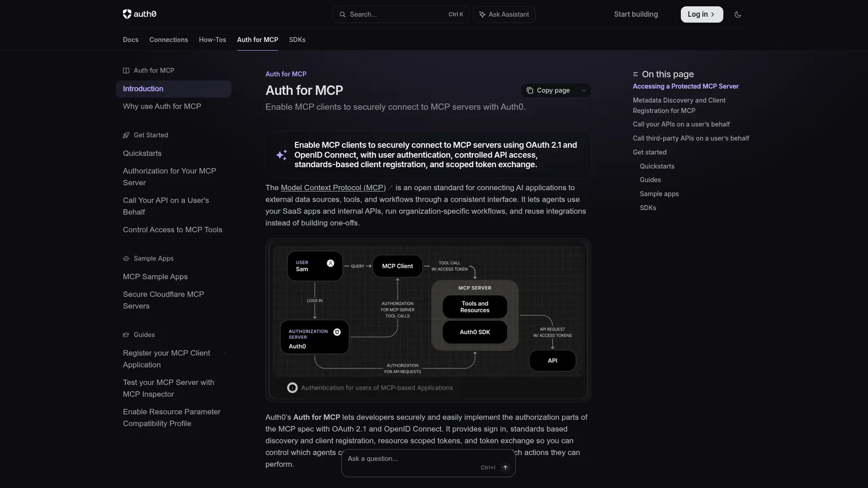Screen dimensions: 868x488
Task: Click the Auth for MCP breadcrumb link
Action: point(286,74)
